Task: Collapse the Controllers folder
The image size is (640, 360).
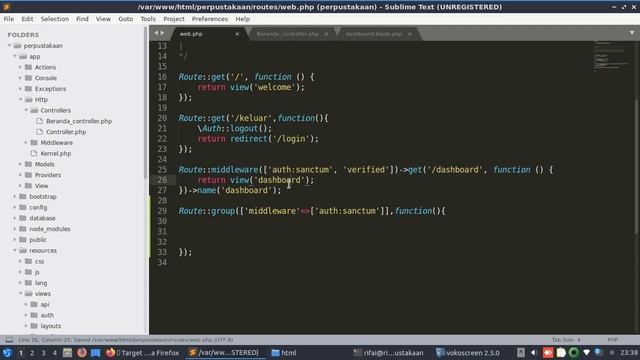Action: point(26,110)
